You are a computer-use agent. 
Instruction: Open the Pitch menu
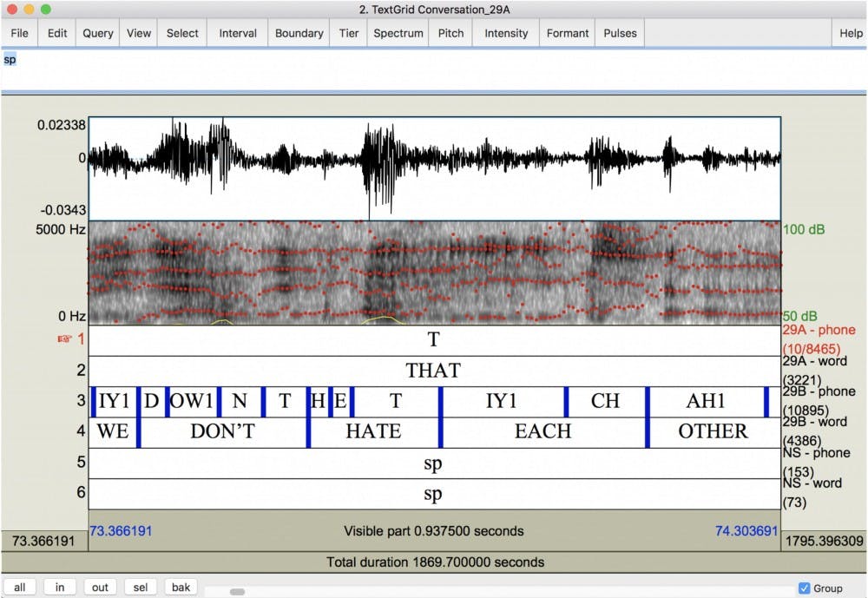(x=450, y=33)
